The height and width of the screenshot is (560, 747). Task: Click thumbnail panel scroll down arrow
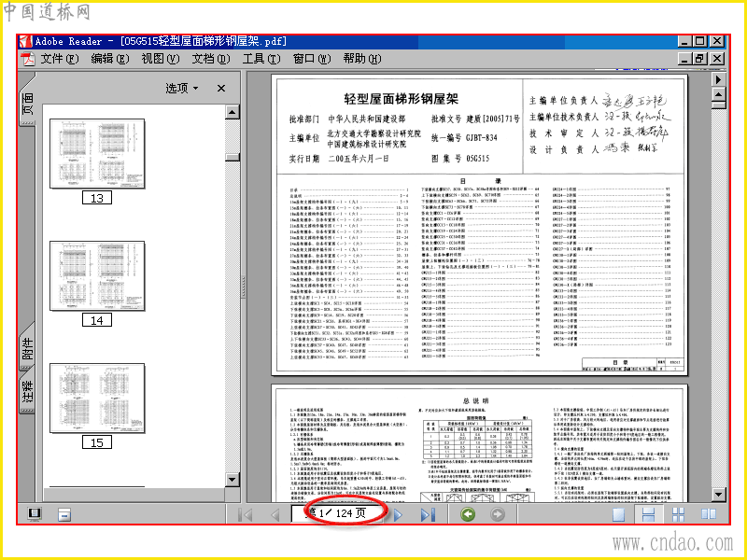[232, 479]
